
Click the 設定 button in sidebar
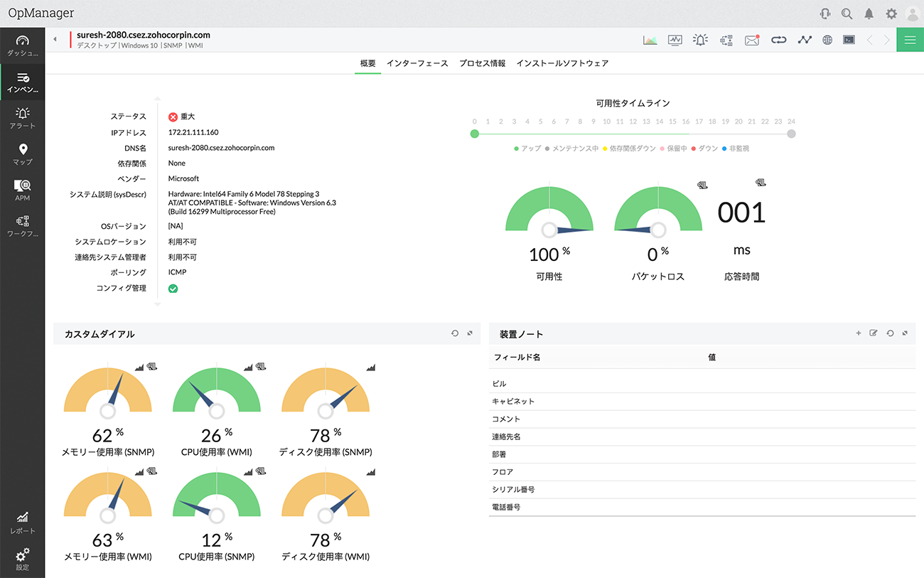[x=23, y=558]
